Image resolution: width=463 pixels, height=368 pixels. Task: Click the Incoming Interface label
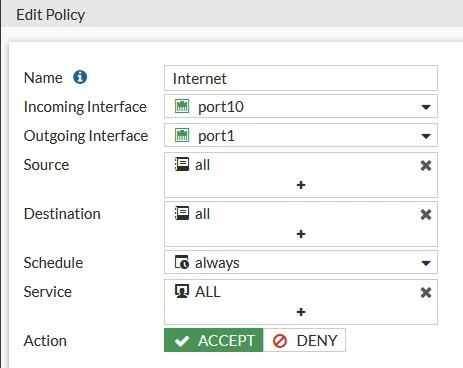coord(85,107)
